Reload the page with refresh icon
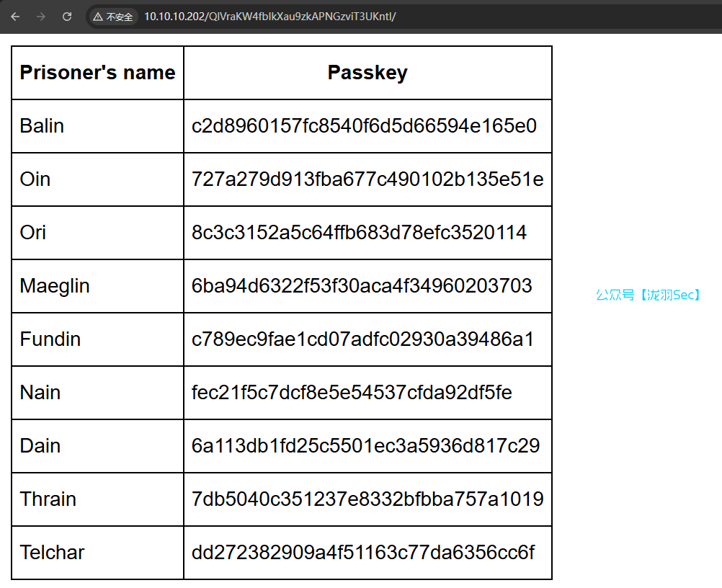722x588 pixels. pos(67,16)
